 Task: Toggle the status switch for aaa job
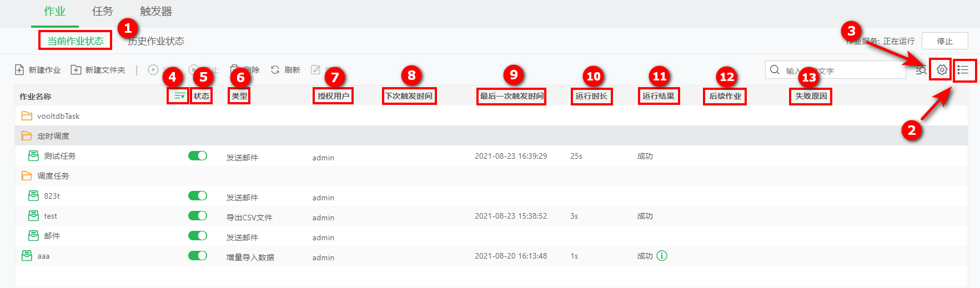pos(198,256)
